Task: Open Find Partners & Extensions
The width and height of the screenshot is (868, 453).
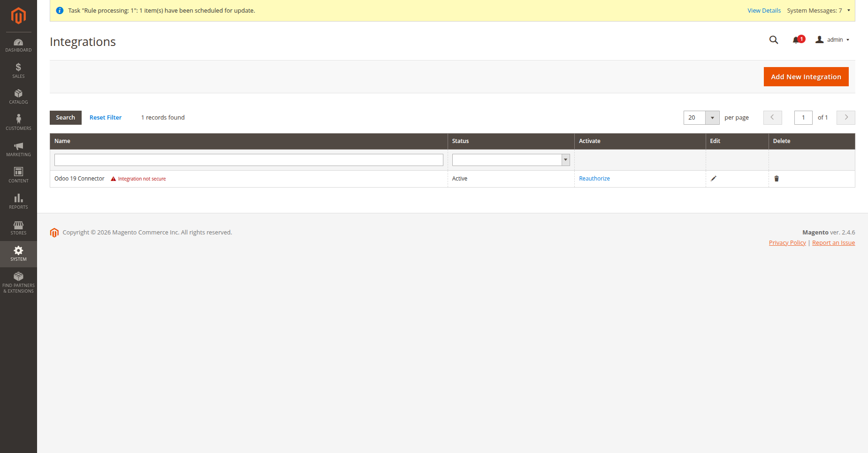Action: coord(18,283)
